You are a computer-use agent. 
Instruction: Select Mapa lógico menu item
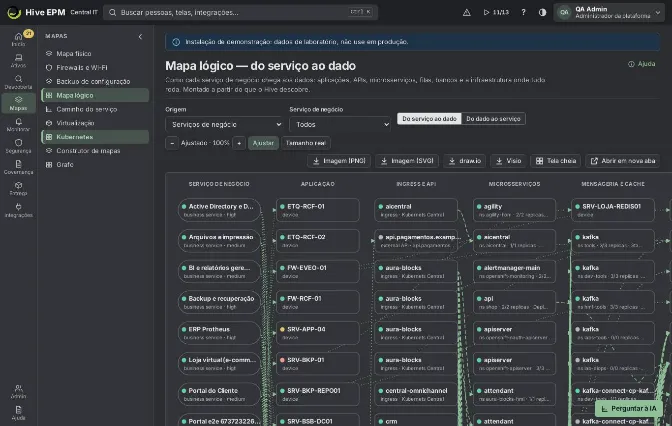95,95
